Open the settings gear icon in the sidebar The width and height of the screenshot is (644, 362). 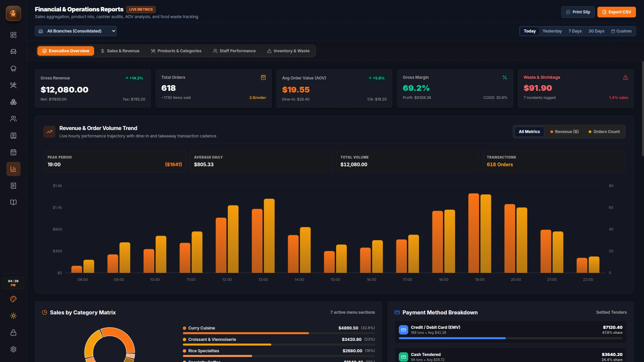(13, 349)
